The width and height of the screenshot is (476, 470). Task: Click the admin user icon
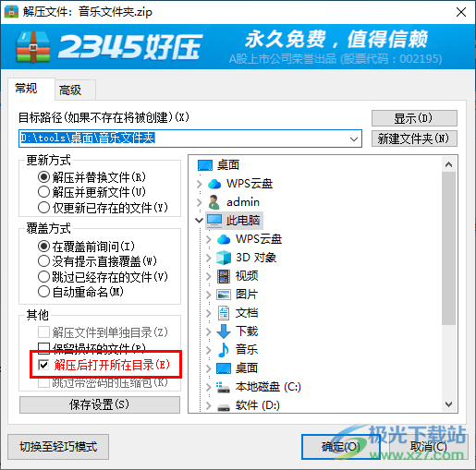(214, 202)
